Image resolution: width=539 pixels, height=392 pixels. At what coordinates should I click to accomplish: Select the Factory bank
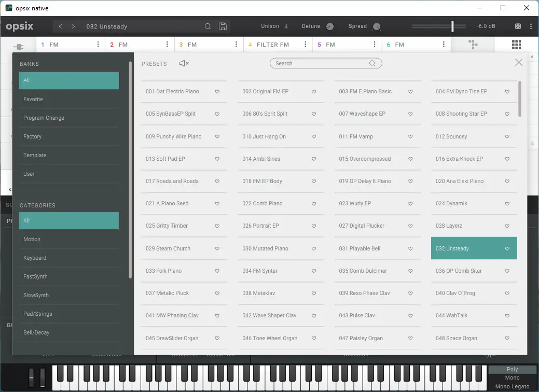click(69, 136)
